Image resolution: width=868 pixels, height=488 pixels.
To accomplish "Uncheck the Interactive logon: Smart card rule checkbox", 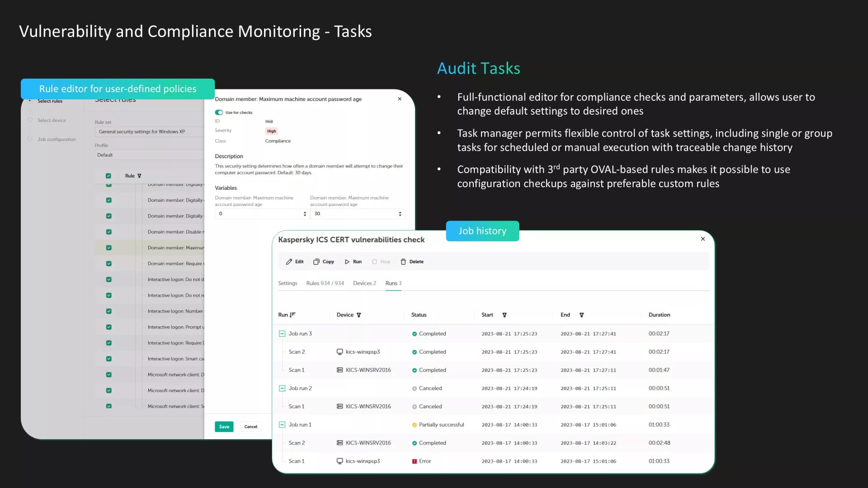I will pos(108,359).
